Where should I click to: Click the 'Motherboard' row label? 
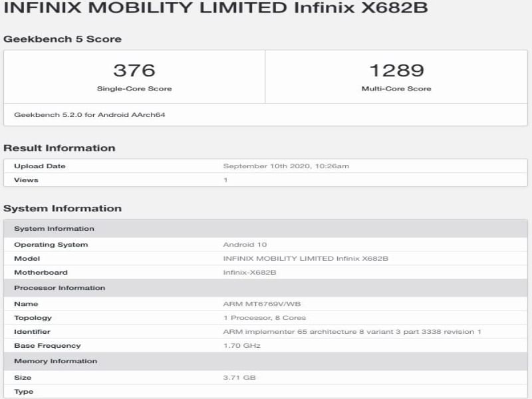41,273
